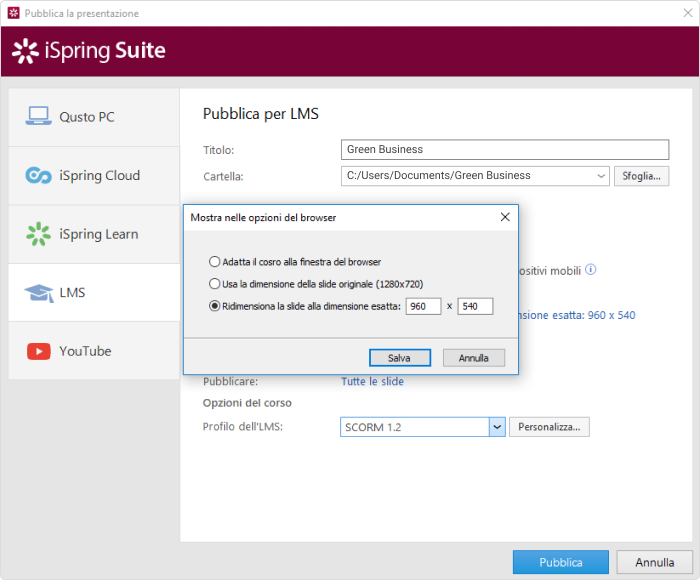Click the Personalizza... button
This screenshot has width=700, height=580.
(549, 427)
